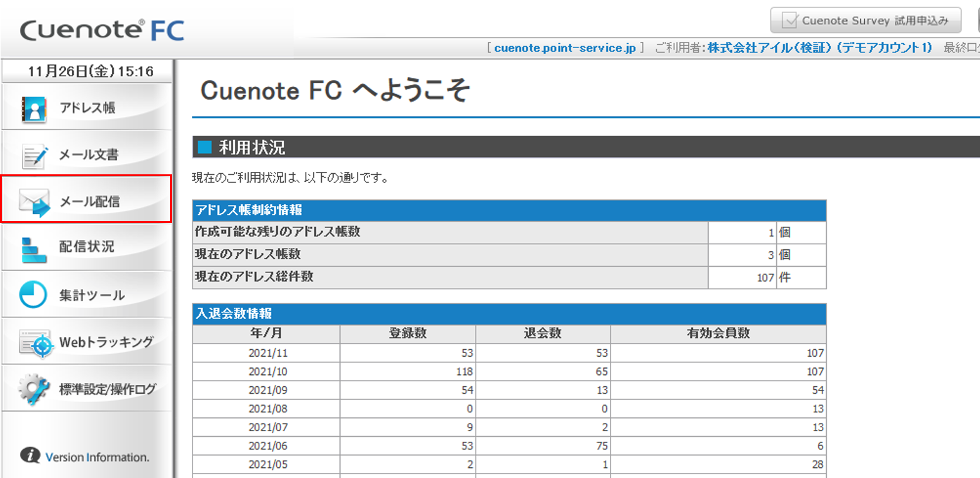Click the address book icon in sidebar
The width and height of the screenshot is (980, 478).
click(34, 107)
